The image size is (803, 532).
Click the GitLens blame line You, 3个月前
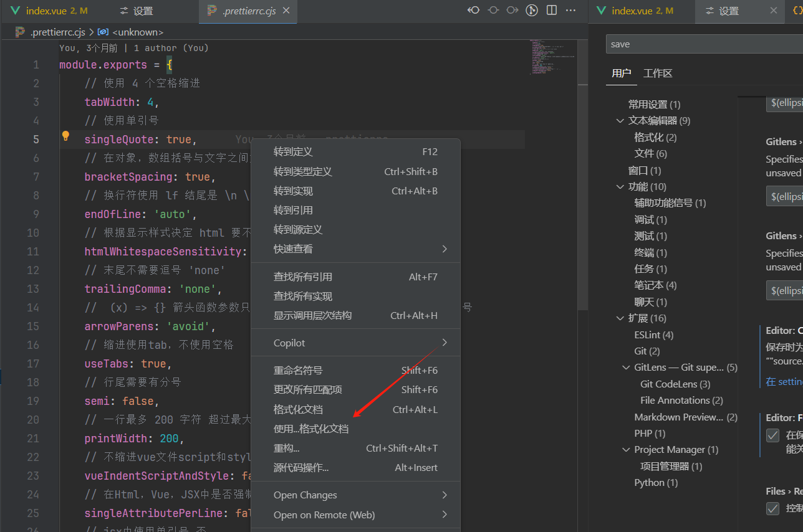134,48
